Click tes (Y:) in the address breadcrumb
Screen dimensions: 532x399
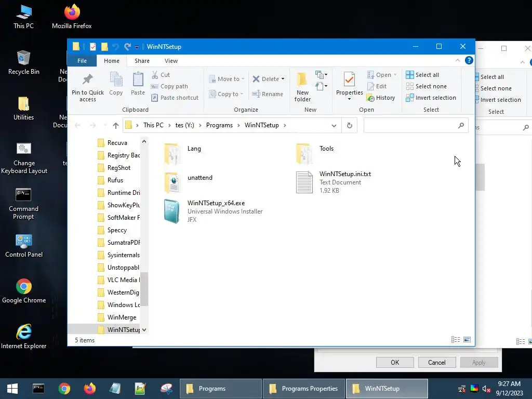(x=184, y=125)
